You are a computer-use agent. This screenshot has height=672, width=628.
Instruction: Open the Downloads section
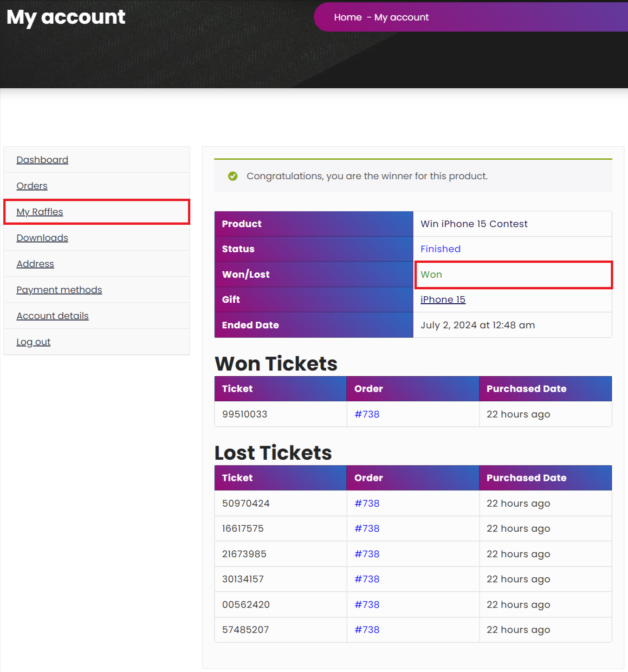(42, 237)
